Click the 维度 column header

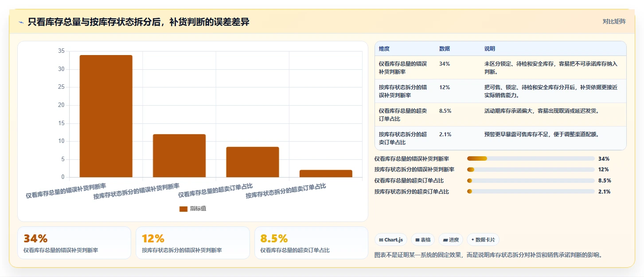tap(384, 48)
